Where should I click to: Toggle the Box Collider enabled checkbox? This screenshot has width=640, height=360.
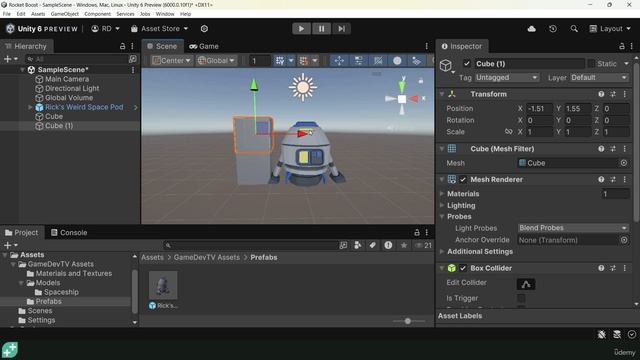462,268
